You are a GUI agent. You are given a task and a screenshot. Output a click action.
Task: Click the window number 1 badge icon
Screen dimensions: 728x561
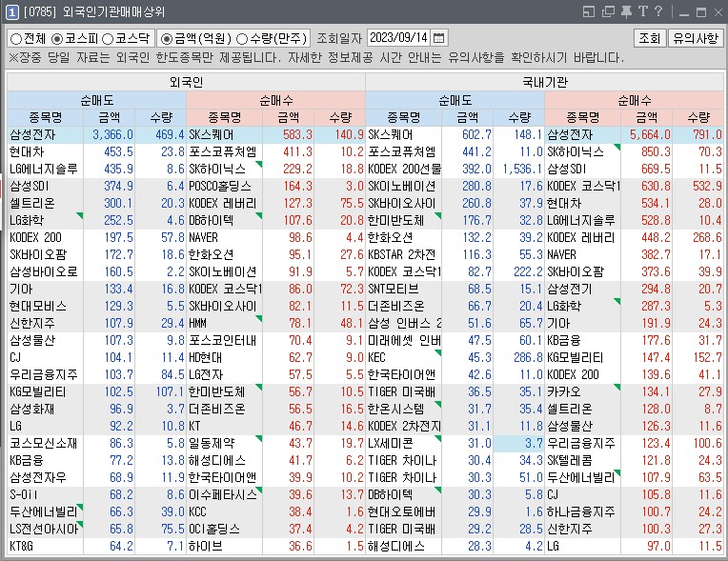click(11, 12)
